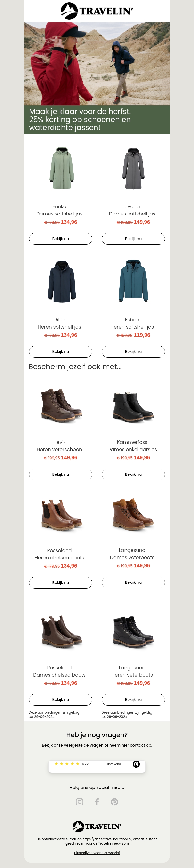Click the Pinterest icon
Viewport: 194px width, 868px height.
114,802
